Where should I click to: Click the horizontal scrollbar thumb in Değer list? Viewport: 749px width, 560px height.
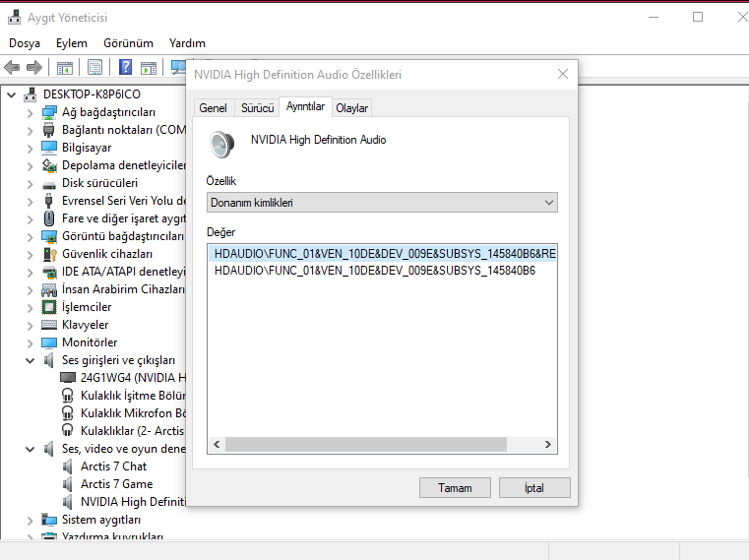click(x=366, y=445)
